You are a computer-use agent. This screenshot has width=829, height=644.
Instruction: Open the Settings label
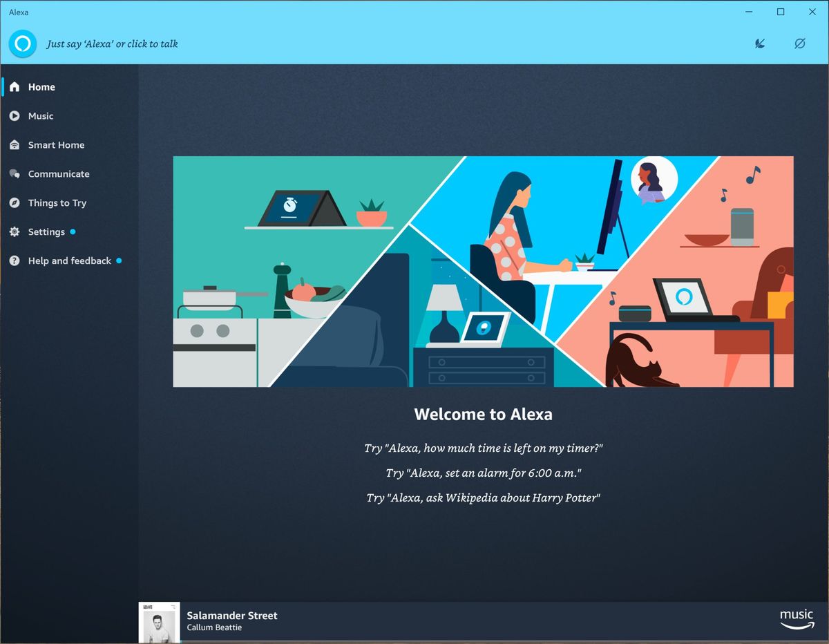pyautogui.click(x=46, y=232)
